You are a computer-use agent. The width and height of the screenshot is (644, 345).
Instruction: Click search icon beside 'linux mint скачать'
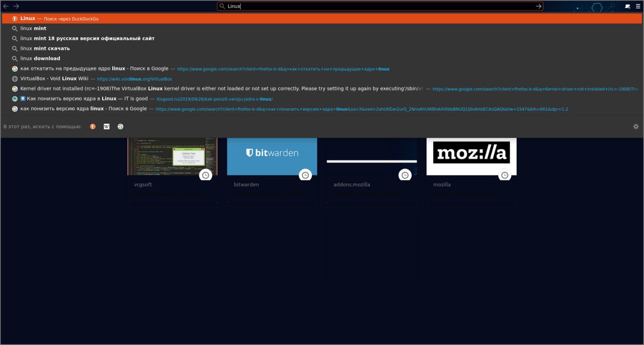15,48
